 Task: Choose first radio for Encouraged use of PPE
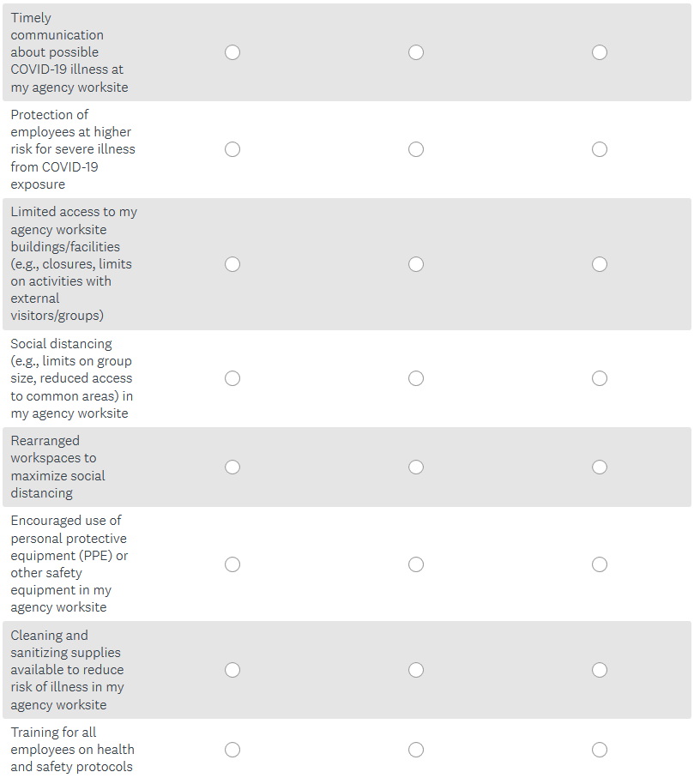(232, 564)
